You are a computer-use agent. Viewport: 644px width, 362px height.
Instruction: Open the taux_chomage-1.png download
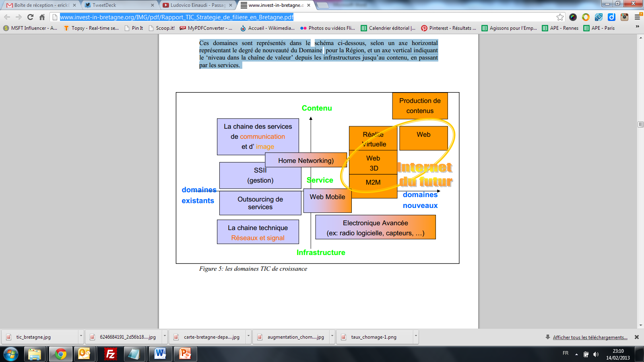[x=375, y=337]
